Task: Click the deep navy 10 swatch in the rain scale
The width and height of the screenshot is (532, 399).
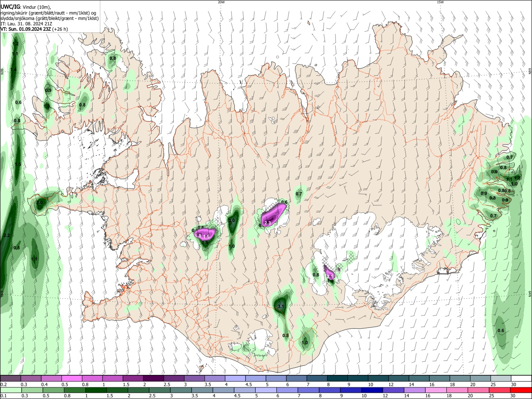Action: click(x=371, y=390)
